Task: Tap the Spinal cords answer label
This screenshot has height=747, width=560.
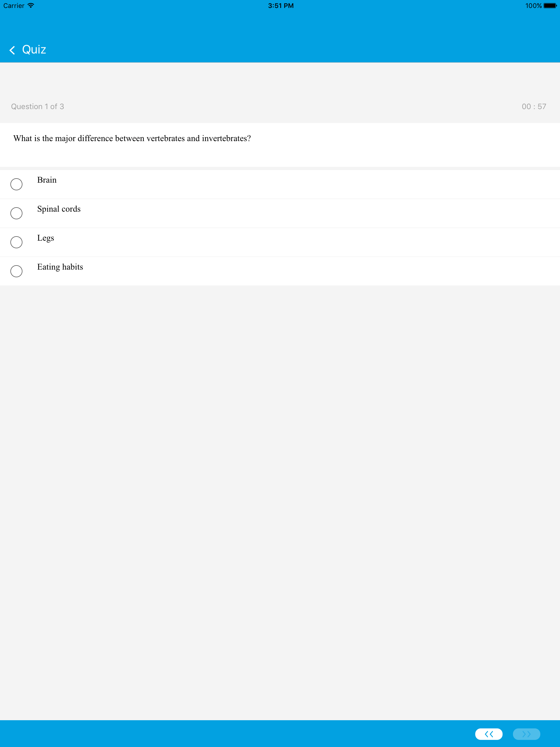Action: [59, 209]
